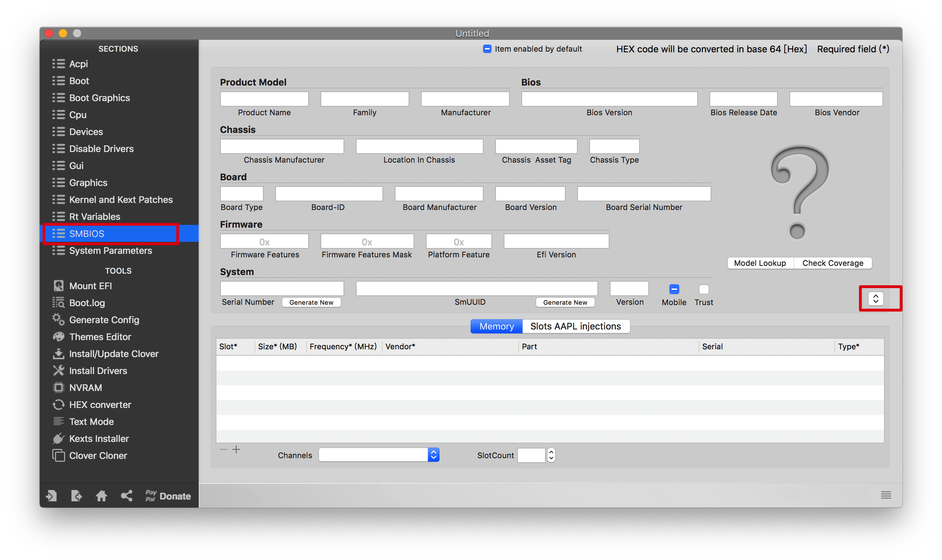The height and width of the screenshot is (560, 942).
Task: Click the Board-ID input field
Action: point(329,194)
